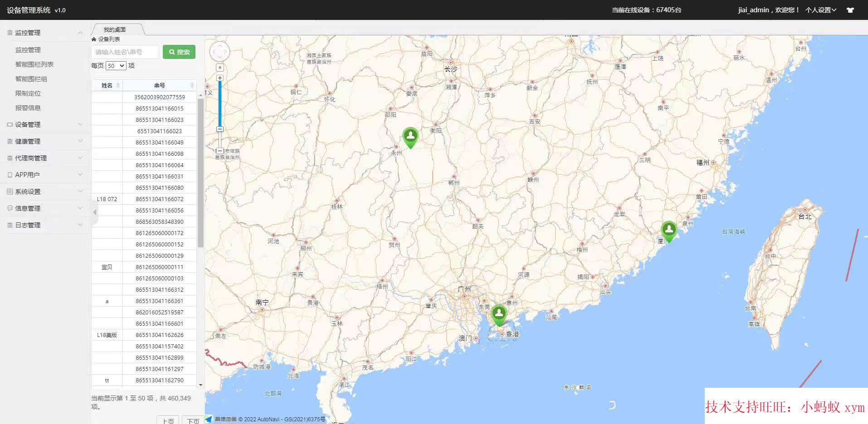Select device row 868563058348390
The height and width of the screenshot is (424, 868).
tap(144, 222)
